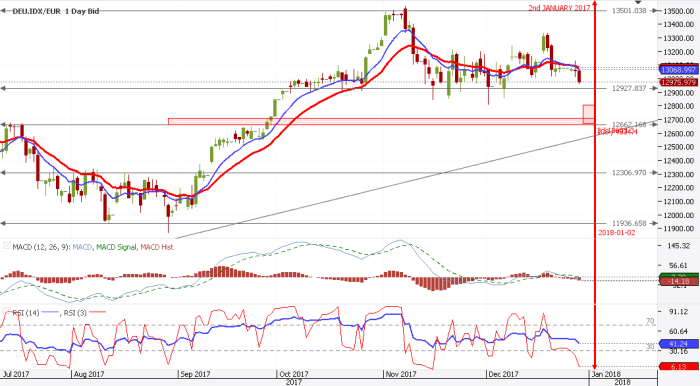The width and height of the screenshot is (700, 386).
Task: Click the blue 41.24 RSI value tag
Action: click(679, 344)
